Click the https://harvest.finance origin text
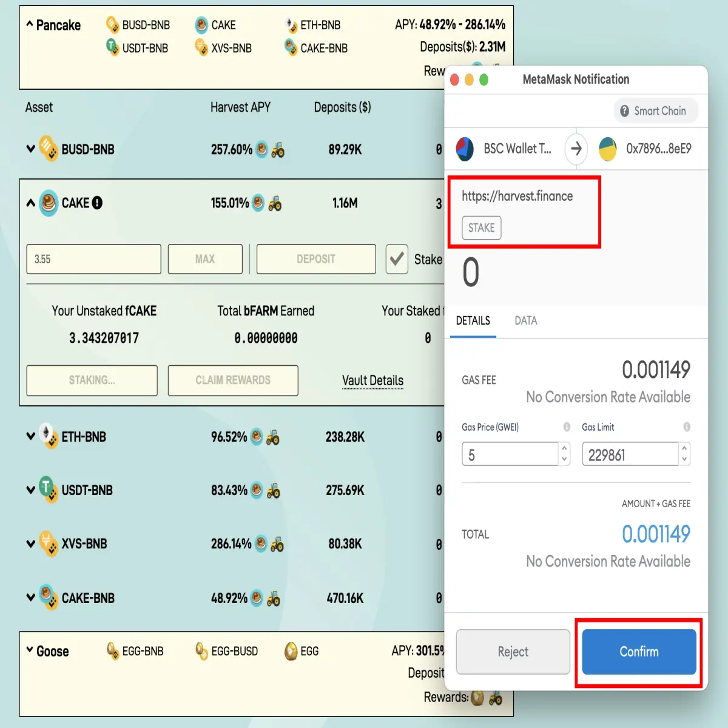This screenshot has height=728, width=728. click(517, 196)
